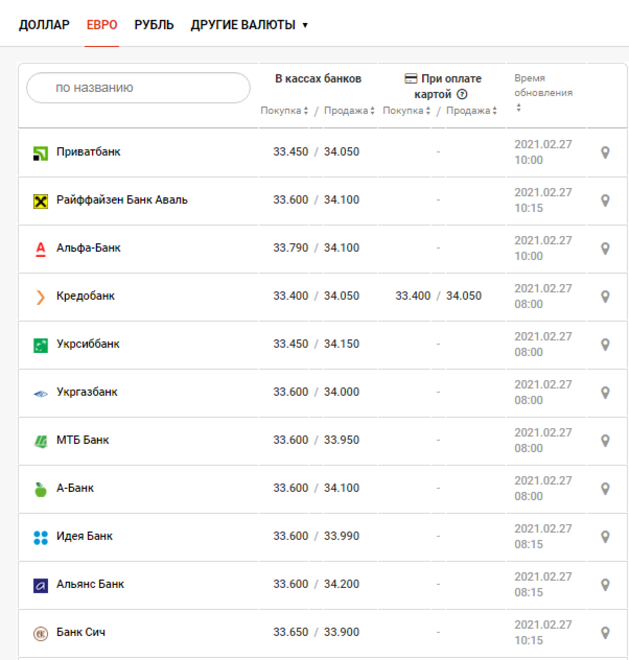Click the Райффайзен Банк Аваль logo
This screenshot has height=660, width=629.
tap(40, 201)
